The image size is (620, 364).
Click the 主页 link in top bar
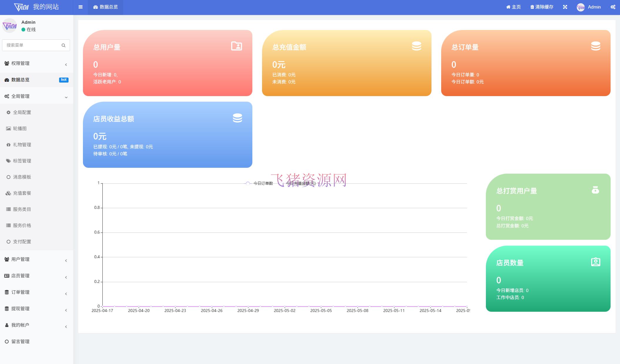513,7
